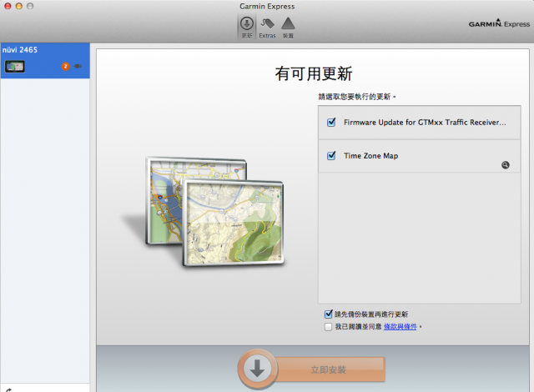Screen dimensions: 534x392
Task: Open the Updates toolbar tab
Action: 247,28
